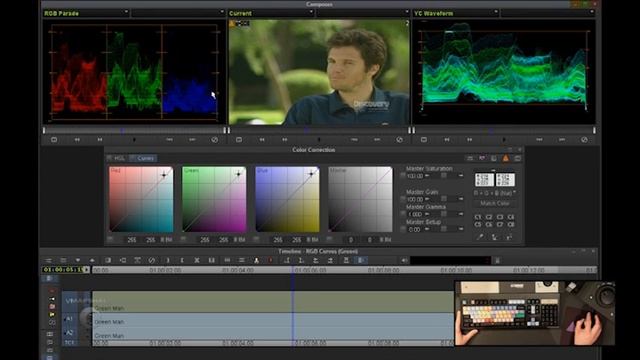This screenshot has width=640, height=360.
Task: Click the left input color swatch
Action: [x=484, y=180]
